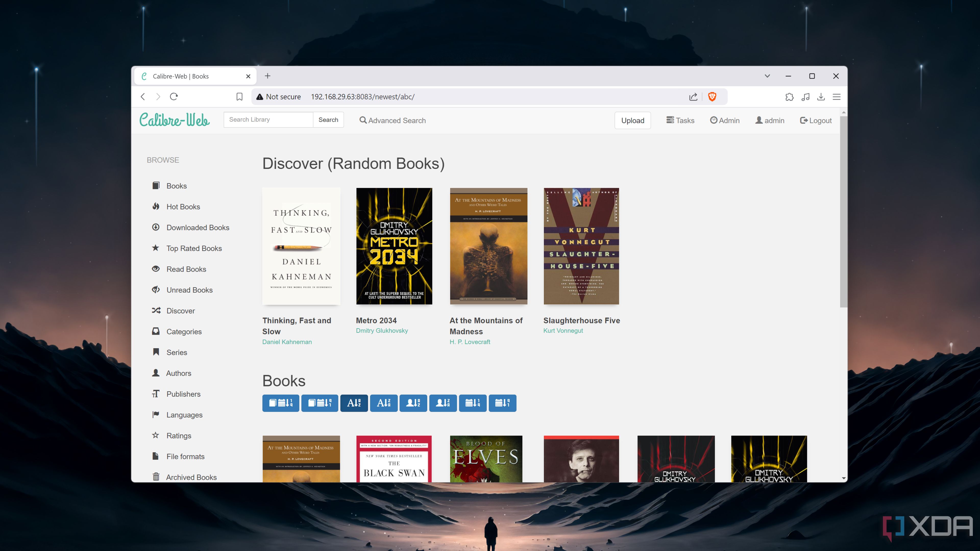Open the browser hamburger menu
The width and height of the screenshot is (980, 551).
pyautogui.click(x=836, y=97)
